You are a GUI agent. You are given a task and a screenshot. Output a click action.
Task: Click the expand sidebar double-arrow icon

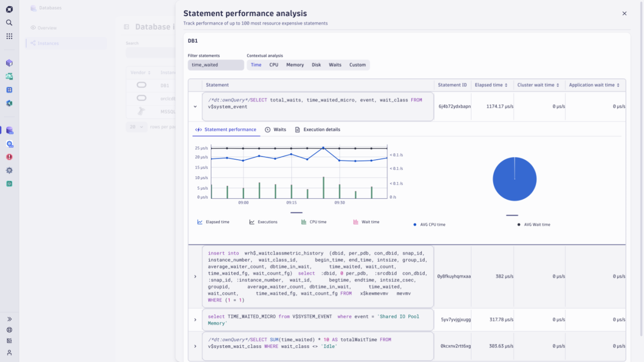(9, 318)
